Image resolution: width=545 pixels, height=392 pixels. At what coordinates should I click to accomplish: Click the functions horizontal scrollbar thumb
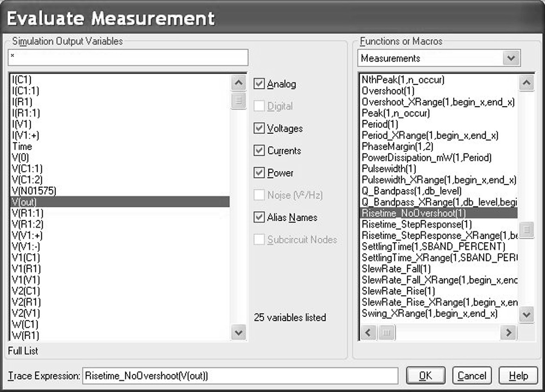[x=386, y=333]
